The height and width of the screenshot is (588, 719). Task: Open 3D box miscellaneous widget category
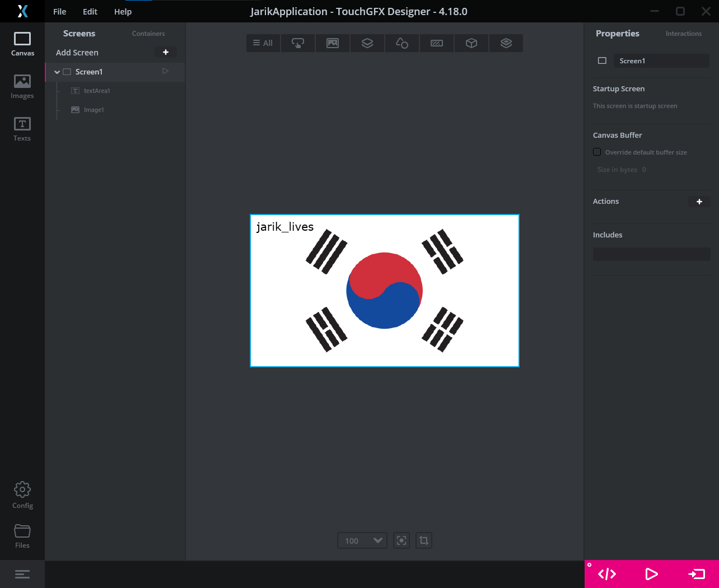[x=471, y=43]
